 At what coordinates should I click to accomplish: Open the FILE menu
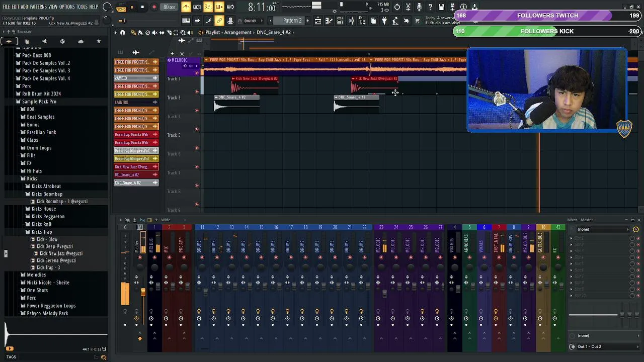coord(7,7)
